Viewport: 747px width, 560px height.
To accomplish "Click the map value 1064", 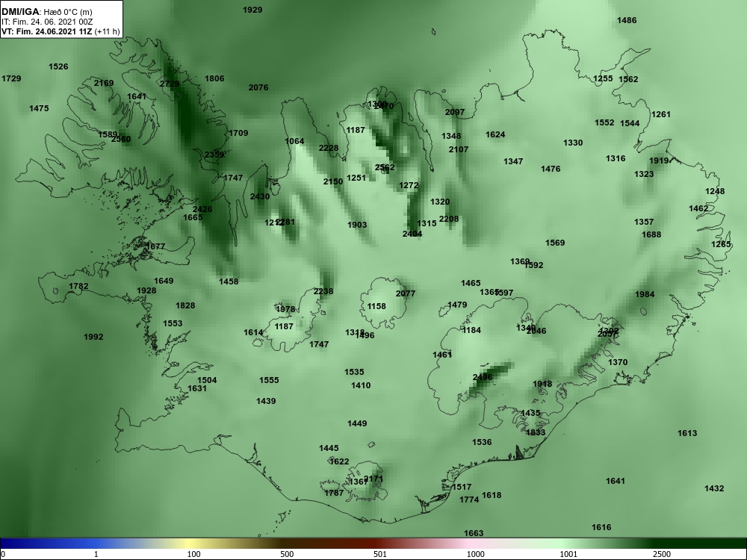I will (294, 141).
